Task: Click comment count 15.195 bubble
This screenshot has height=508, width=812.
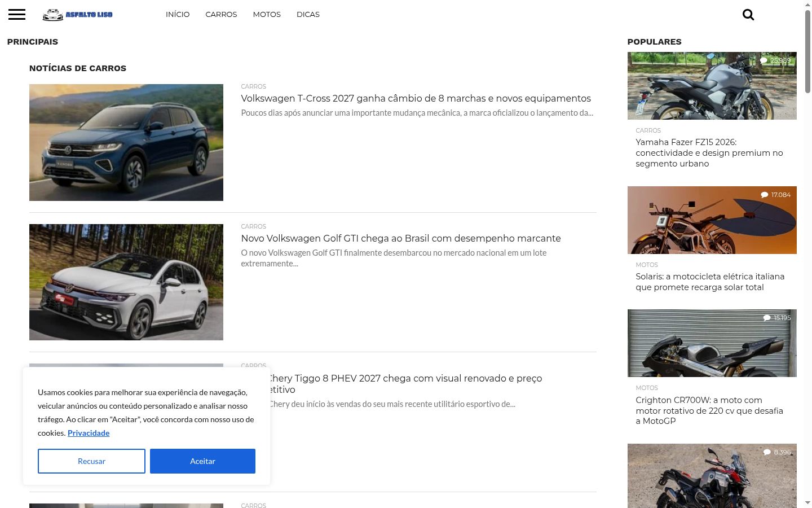Action: pos(777,318)
